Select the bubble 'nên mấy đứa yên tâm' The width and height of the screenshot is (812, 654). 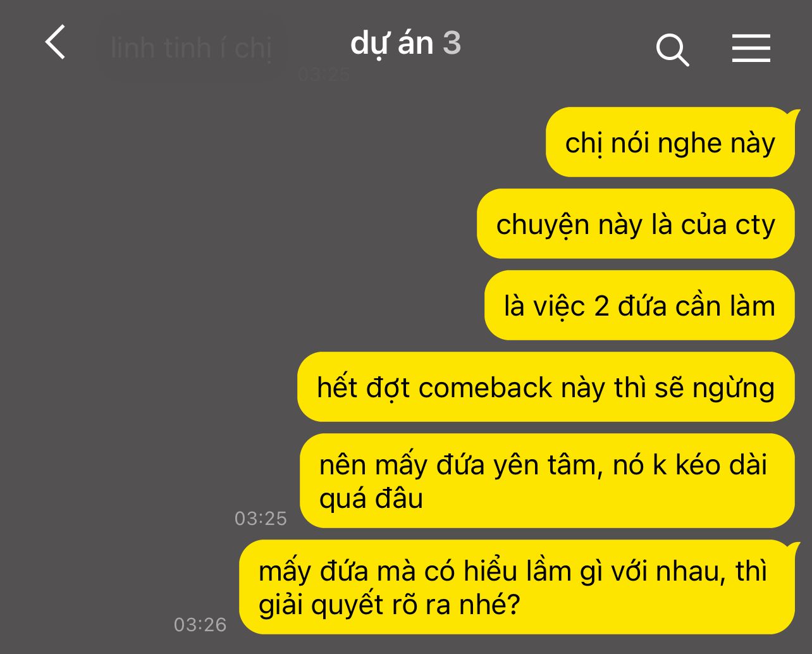547,481
